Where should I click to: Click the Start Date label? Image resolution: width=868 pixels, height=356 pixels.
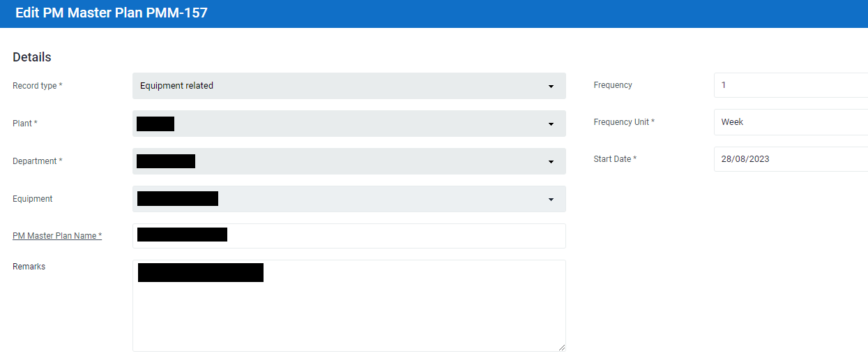point(615,159)
